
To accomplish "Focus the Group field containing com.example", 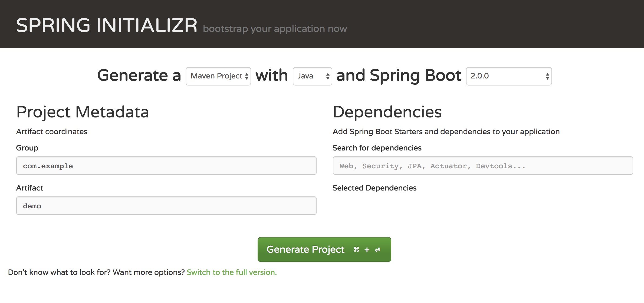I will coord(166,166).
